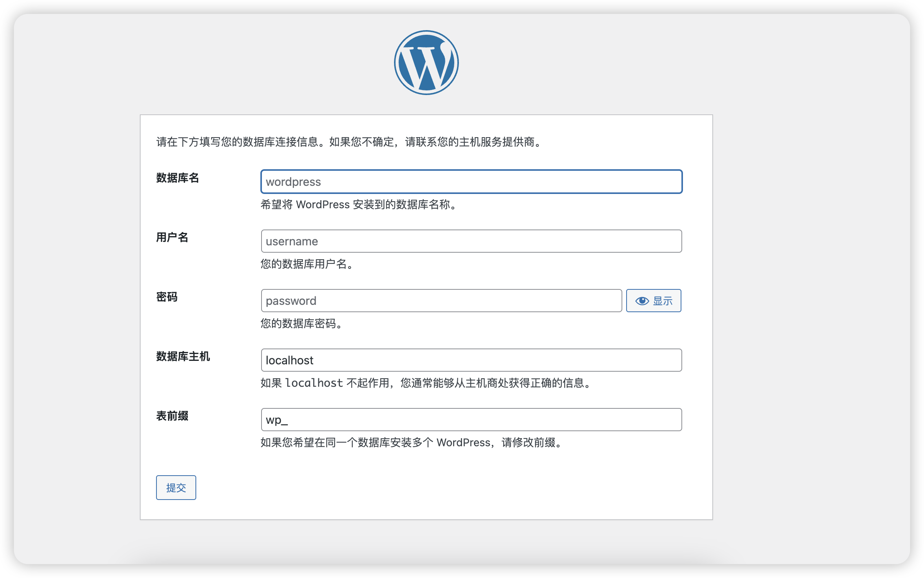Toggle password visibility with the 显示 button

click(x=653, y=301)
